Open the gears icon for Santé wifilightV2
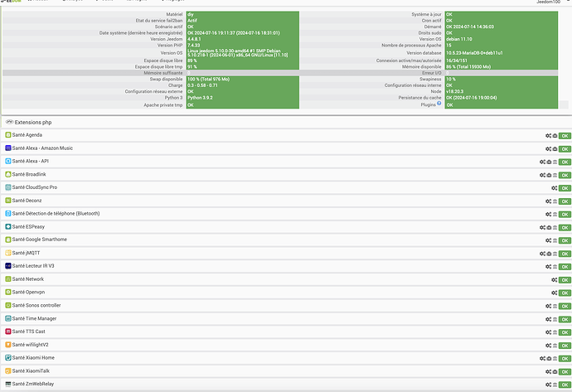The width and height of the screenshot is (572, 392). [548, 346]
